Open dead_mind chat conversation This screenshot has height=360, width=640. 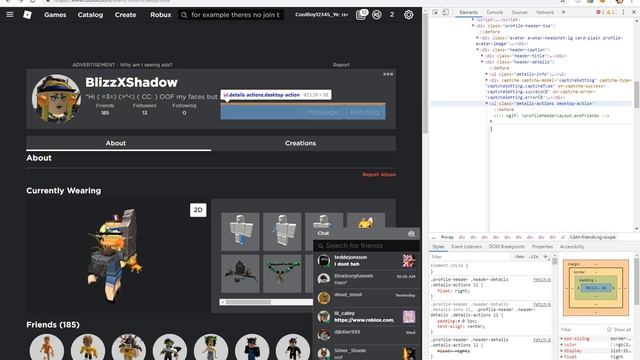tap(367, 298)
